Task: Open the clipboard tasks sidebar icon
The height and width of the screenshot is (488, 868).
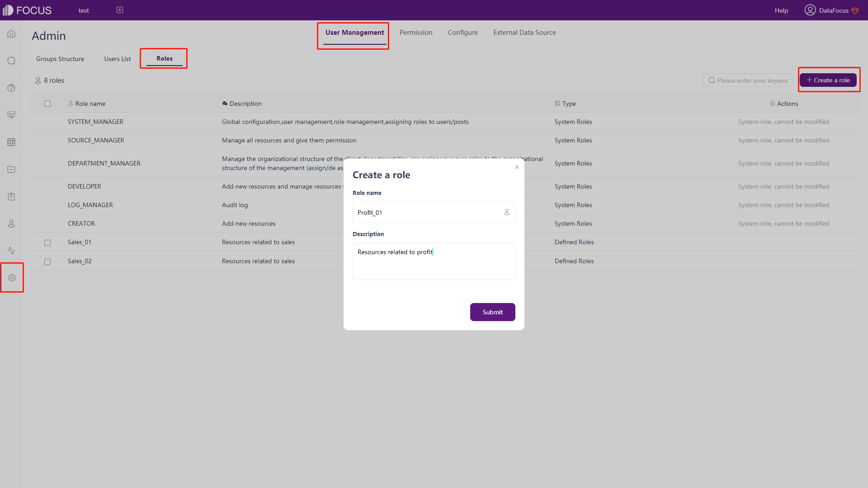Action: [x=11, y=196]
